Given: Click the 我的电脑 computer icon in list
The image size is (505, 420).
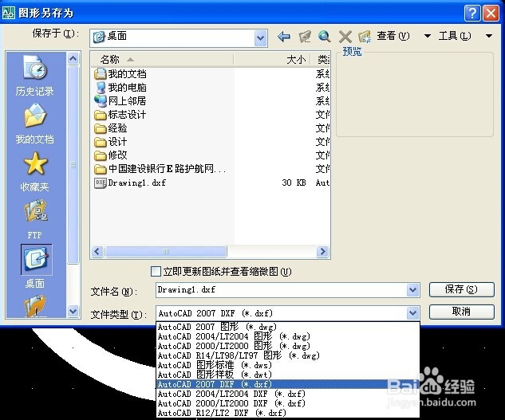Looking at the screenshot, I should (100, 88).
